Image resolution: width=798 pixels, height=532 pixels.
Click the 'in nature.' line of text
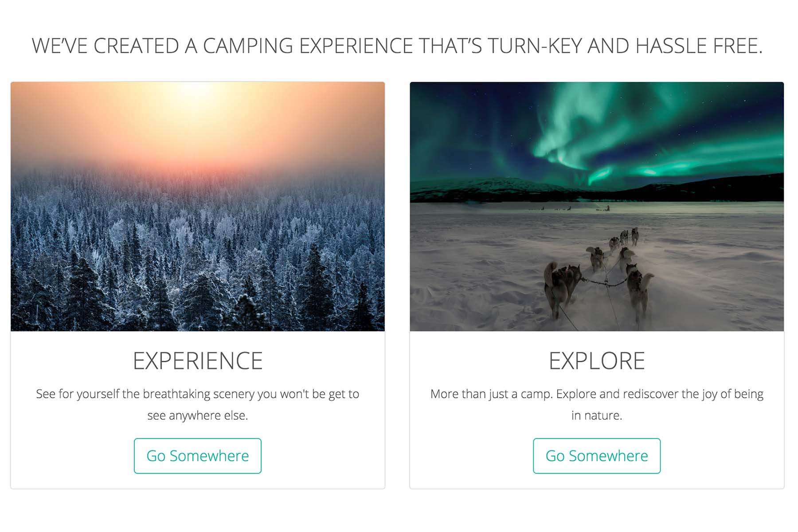pyautogui.click(x=597, y=415)
